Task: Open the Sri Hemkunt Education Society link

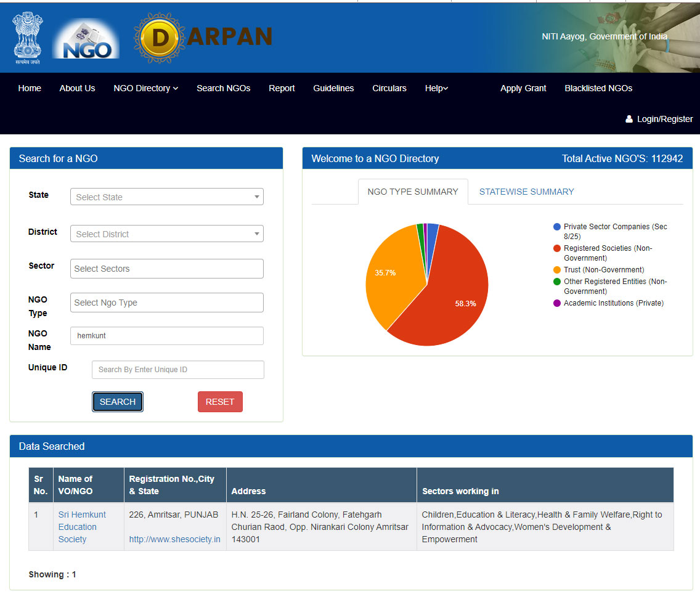Action: click(82, 527)
